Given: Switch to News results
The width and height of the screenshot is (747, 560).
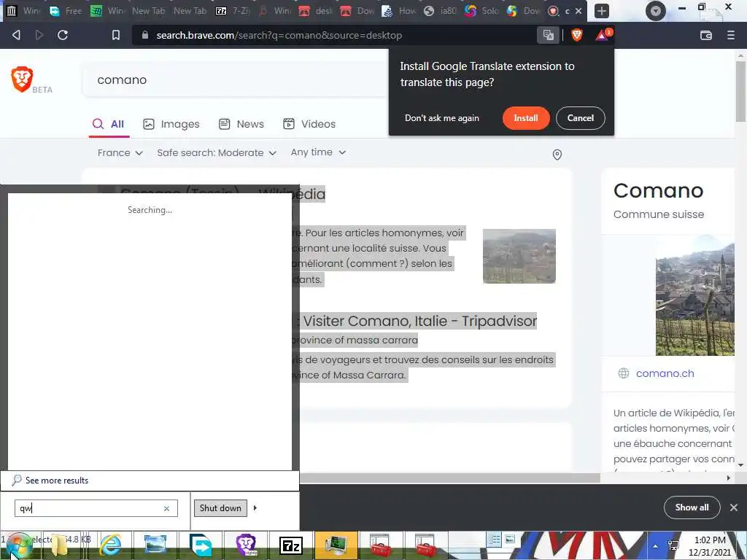Looking at the screenshot, I should point(241,124).
